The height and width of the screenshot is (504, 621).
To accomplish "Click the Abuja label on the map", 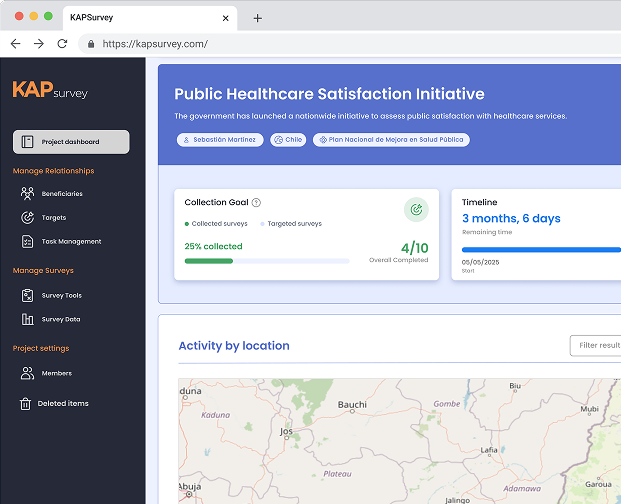I will pos(190,487).
